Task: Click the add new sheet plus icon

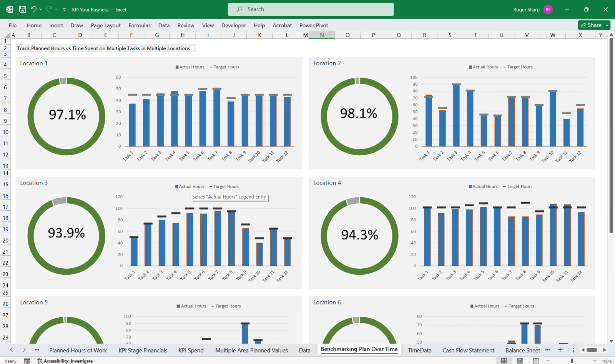Action: 560,350
